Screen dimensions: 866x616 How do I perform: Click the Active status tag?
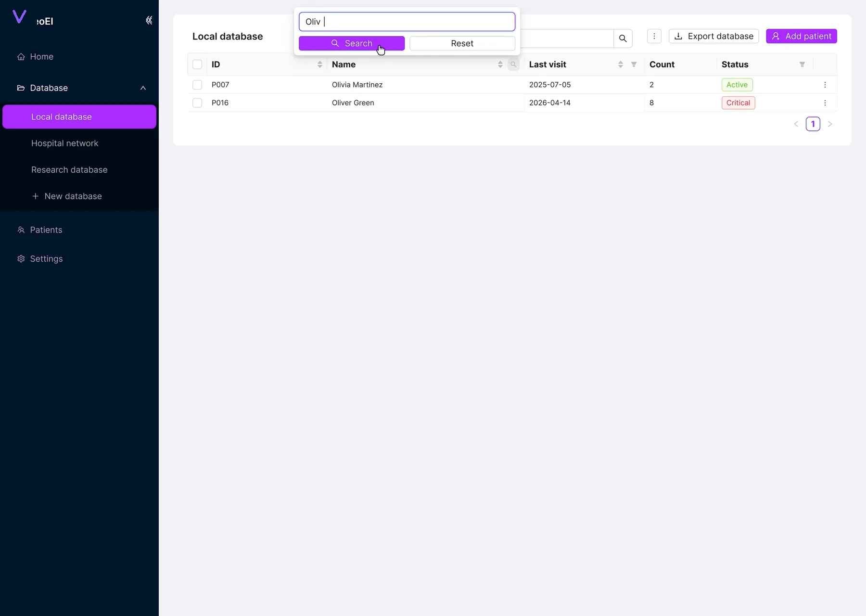pyautogui.click(x=737, y=85)
